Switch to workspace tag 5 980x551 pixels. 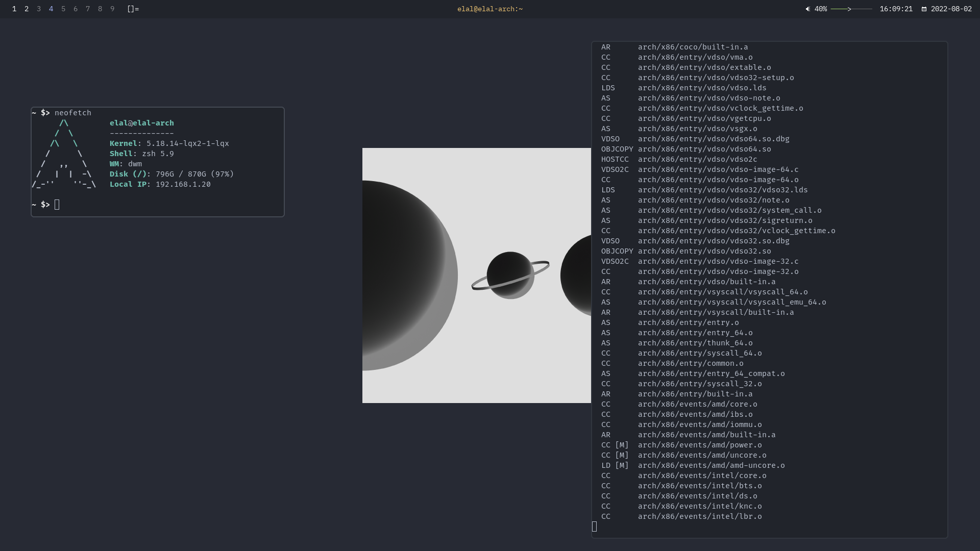(63, 9)
